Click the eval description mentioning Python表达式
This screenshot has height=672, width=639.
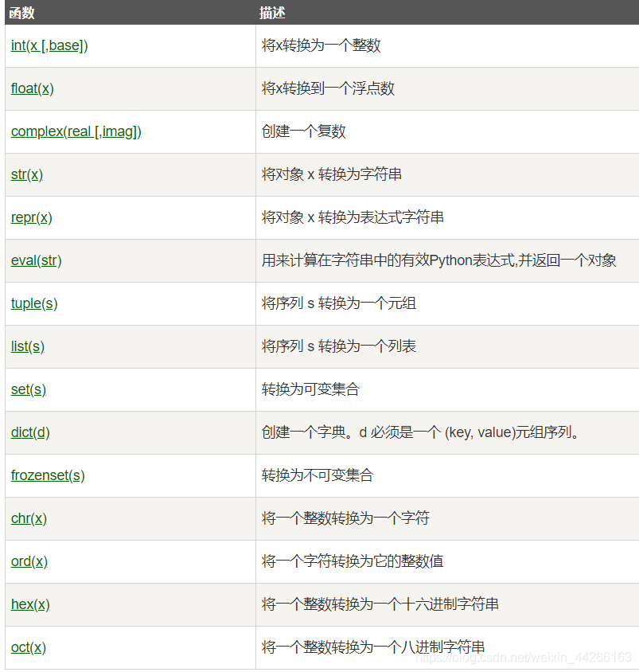tap(439, 260)
